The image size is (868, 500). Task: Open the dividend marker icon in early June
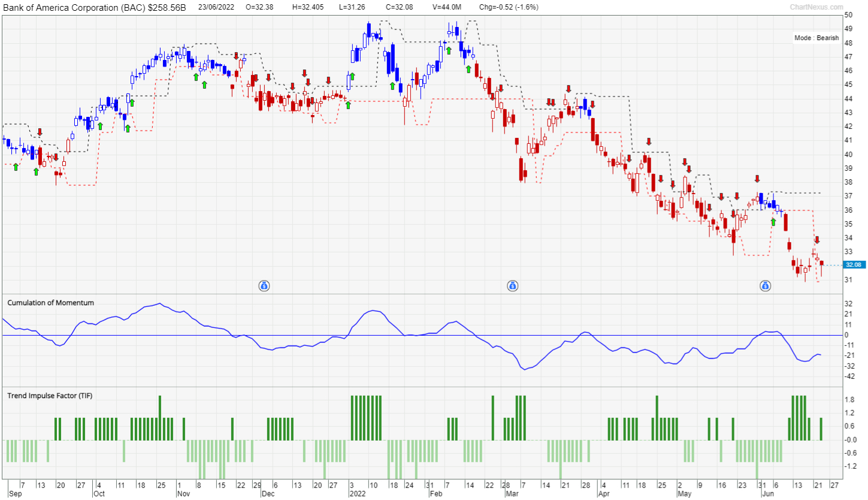[766, 286]
